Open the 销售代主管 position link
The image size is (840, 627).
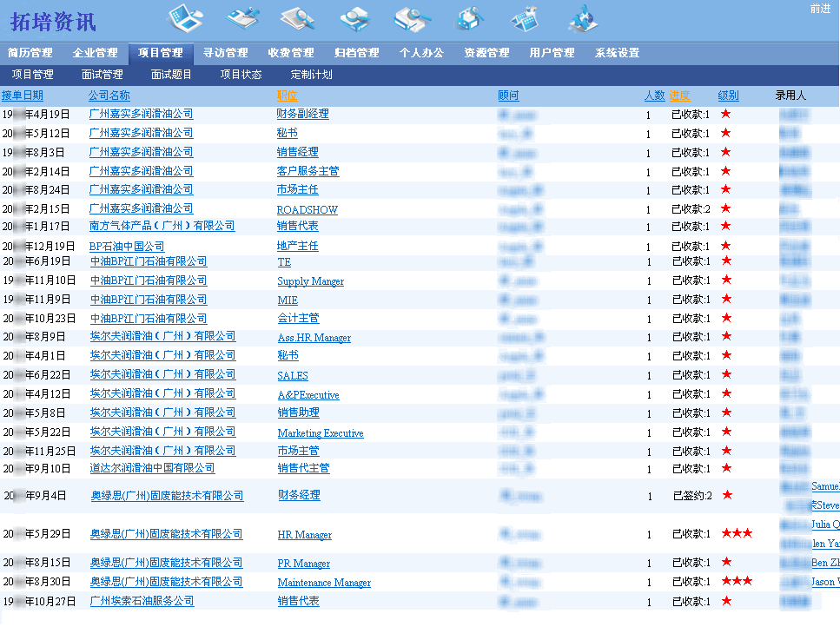304,468
